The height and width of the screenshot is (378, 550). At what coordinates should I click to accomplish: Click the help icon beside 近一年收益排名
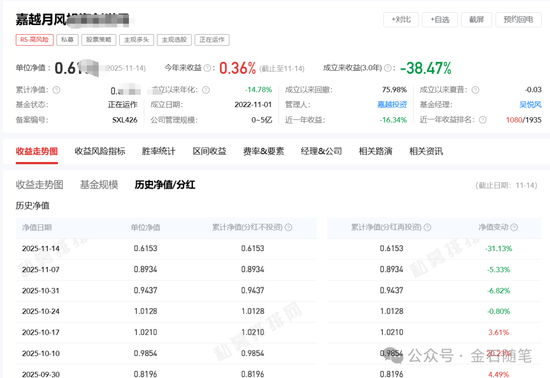point(483,120)
